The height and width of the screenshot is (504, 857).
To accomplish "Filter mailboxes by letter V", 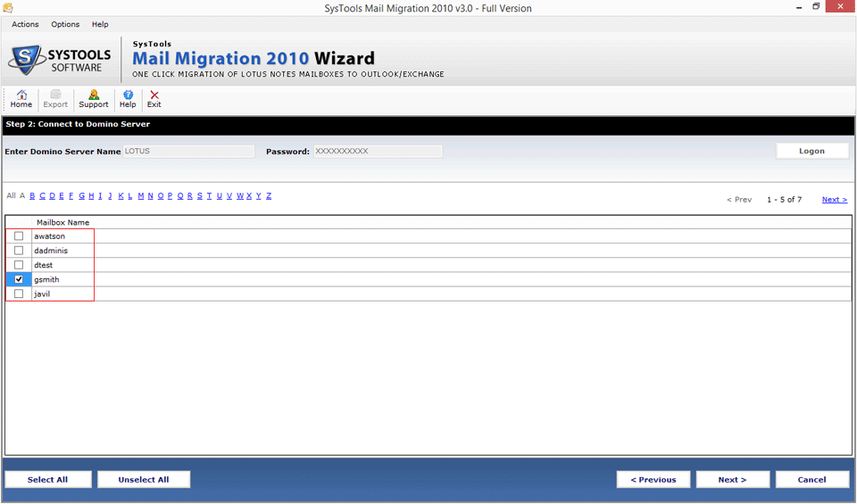I will click(229, 195).
